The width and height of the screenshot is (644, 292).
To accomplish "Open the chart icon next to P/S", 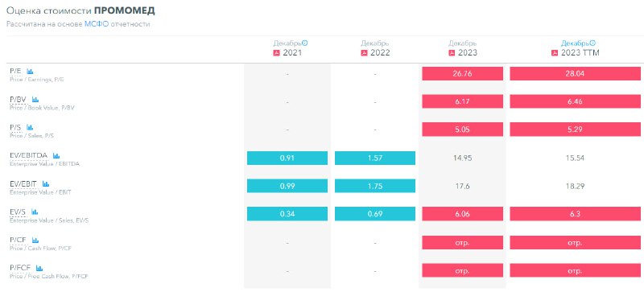I will (30, 127).
